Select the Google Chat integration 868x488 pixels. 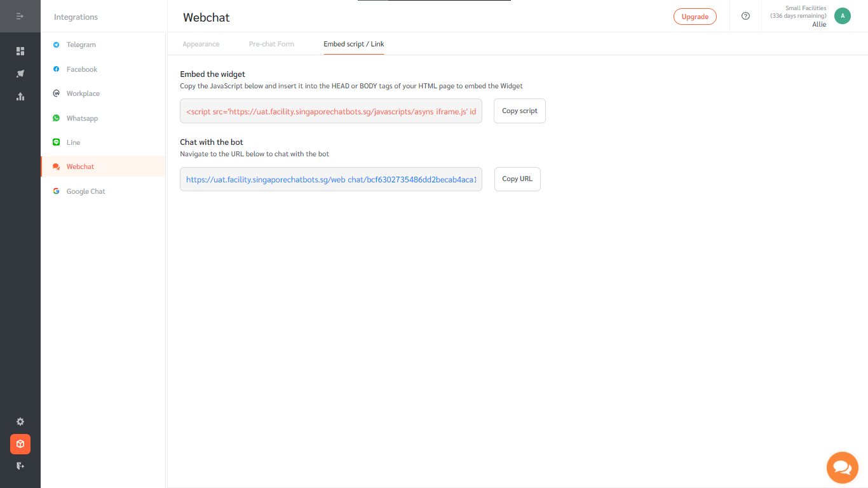[x=85, y=191]
